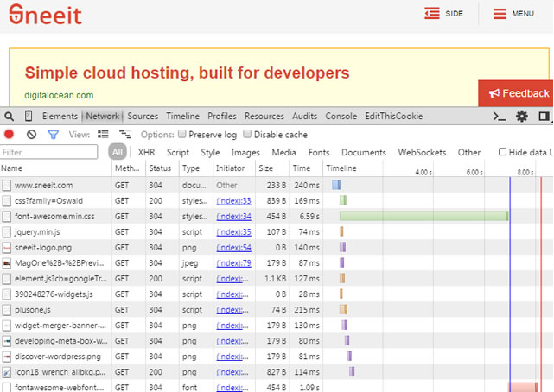Select the discover-wordpress.png request
The image size is (554, 392).
tap(277, 356)
